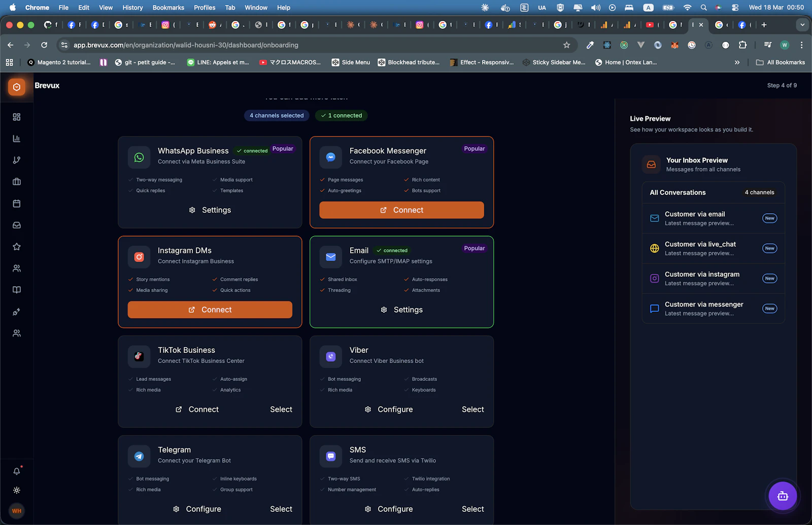Open the inbox icon in the left sidebar
812x525 pixels.
coord(17,225)
